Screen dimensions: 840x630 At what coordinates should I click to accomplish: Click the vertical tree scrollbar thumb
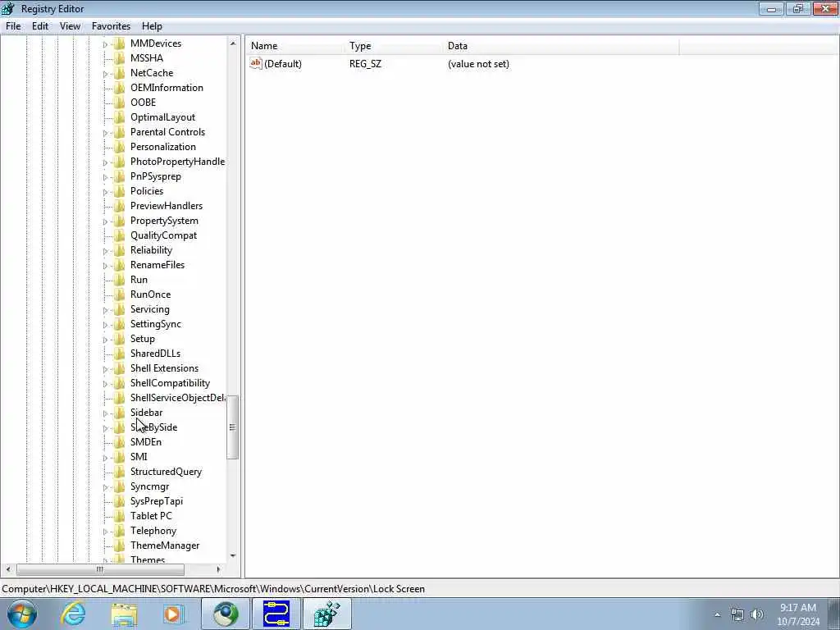pos(232,427)
